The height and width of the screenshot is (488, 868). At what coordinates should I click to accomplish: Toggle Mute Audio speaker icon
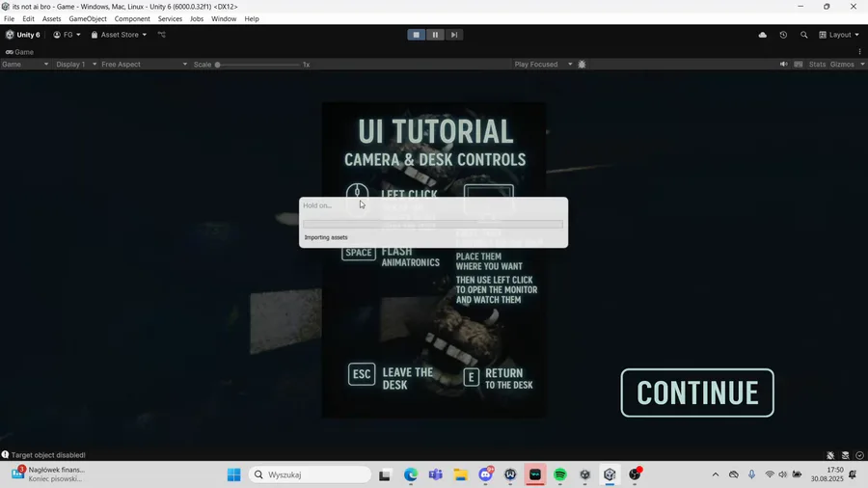(x=783, y=65)
